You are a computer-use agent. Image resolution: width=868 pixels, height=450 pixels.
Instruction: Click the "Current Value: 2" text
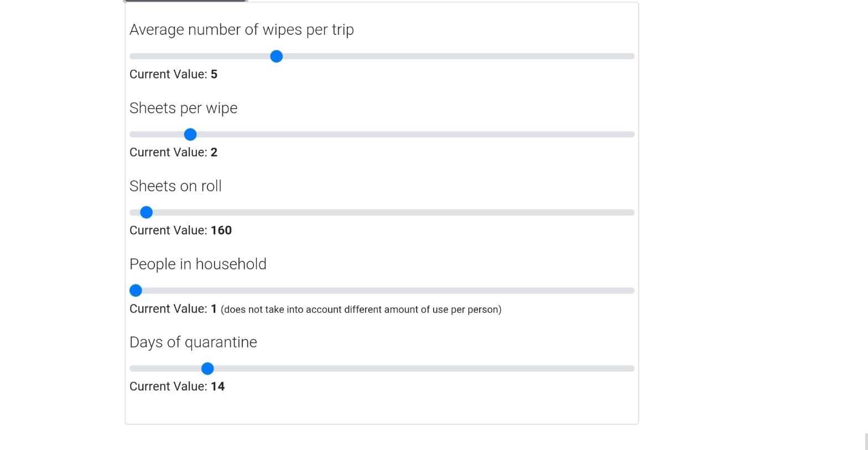click(x=173, y=152)
